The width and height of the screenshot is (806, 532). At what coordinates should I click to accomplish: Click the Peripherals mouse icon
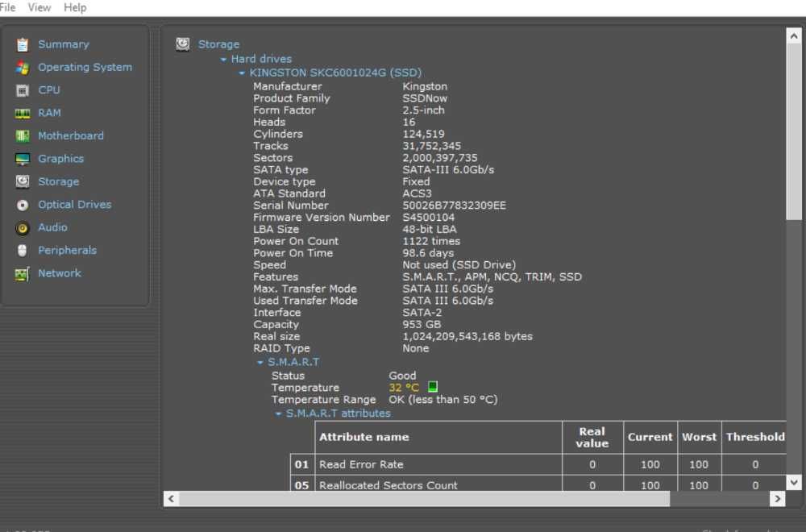click(x=22, y=251)
